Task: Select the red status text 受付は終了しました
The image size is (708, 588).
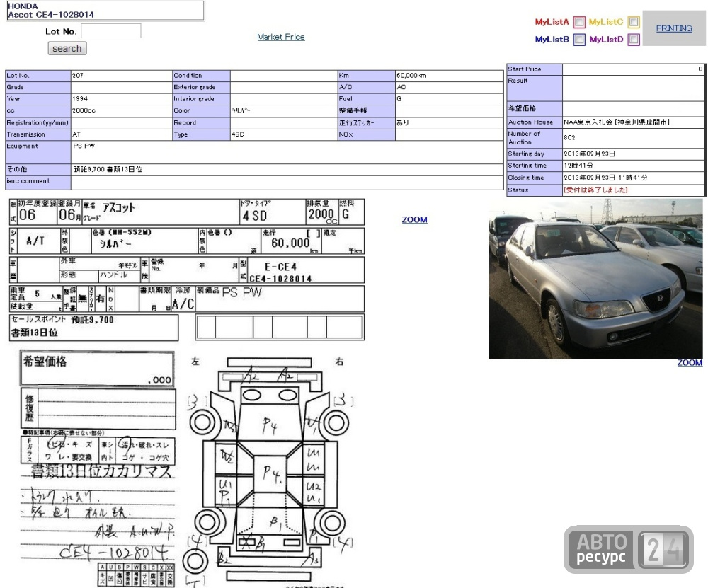Action: [x=595, y=190]
